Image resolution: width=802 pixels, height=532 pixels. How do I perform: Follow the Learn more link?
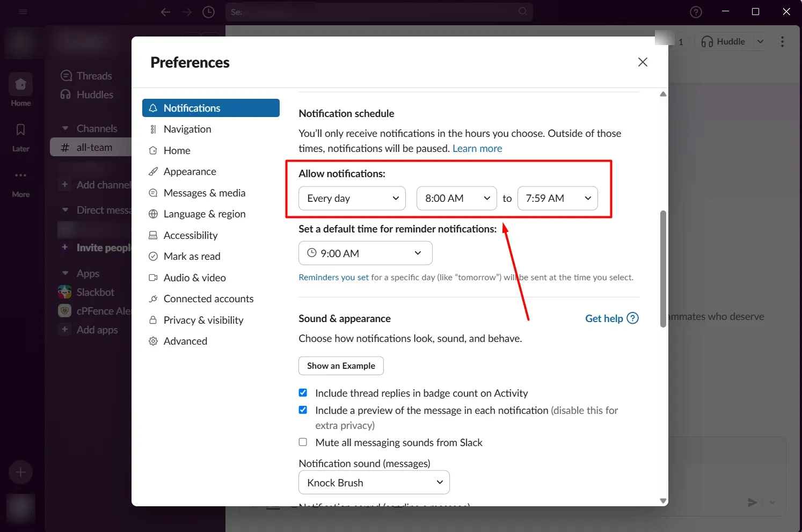(477, 148)
